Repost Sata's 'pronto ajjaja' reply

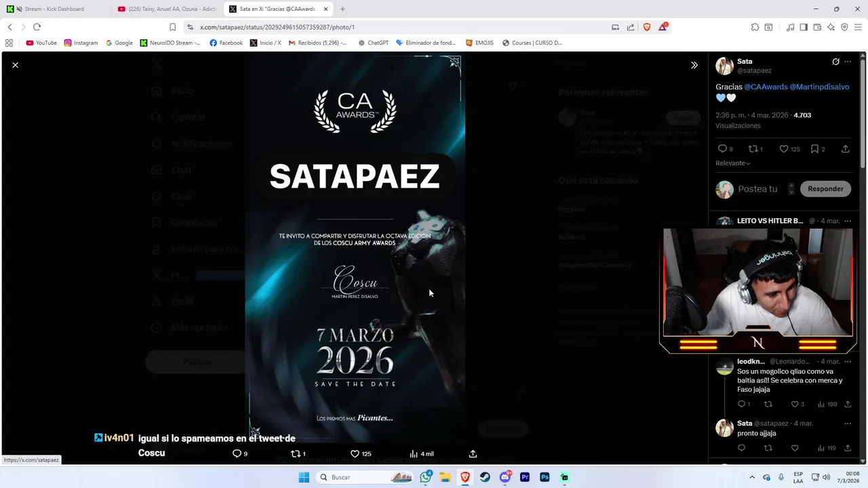click(768, 448)
